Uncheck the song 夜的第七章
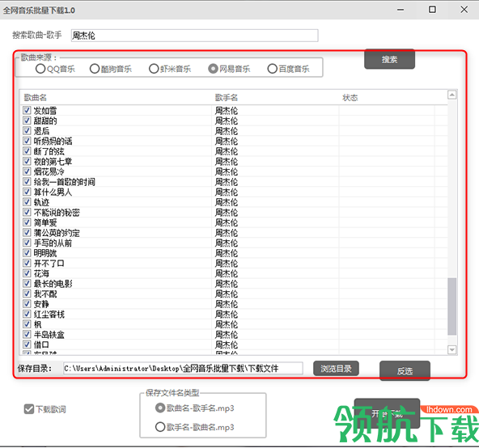 [27, 161]
